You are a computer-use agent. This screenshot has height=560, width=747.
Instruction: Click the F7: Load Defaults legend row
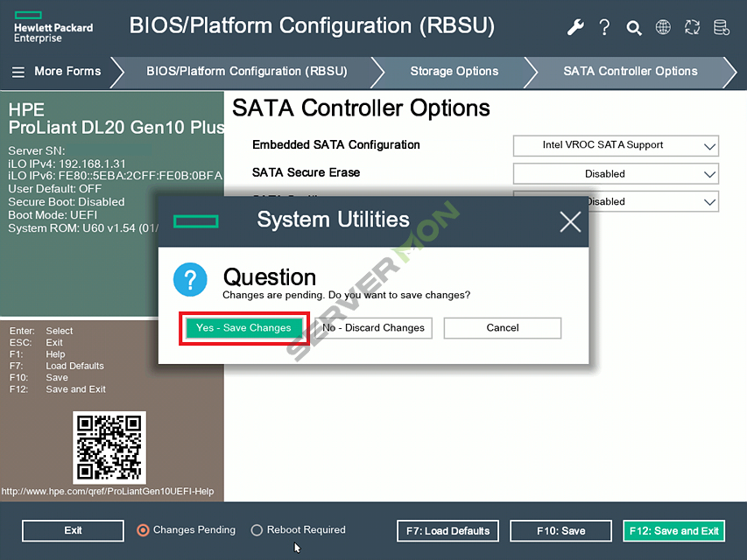(57, 367)
